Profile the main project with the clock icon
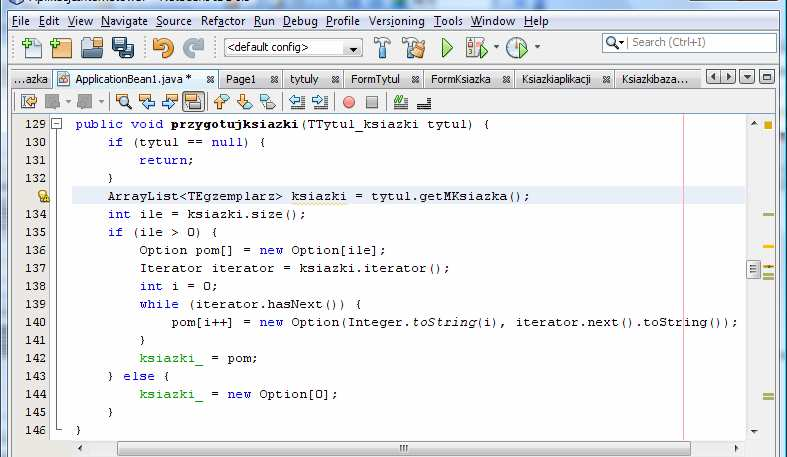The height and width of the screenshot is (457, 787). [x=517, y=48]
